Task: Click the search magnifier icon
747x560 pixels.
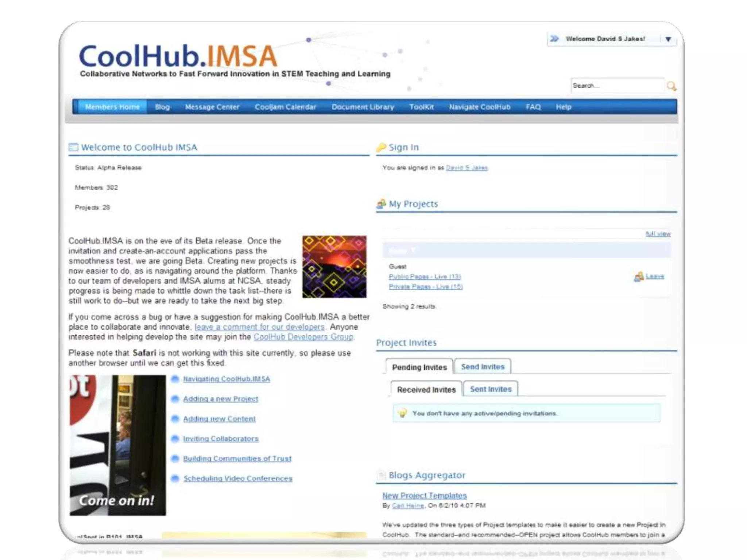Action: (671, 86)
